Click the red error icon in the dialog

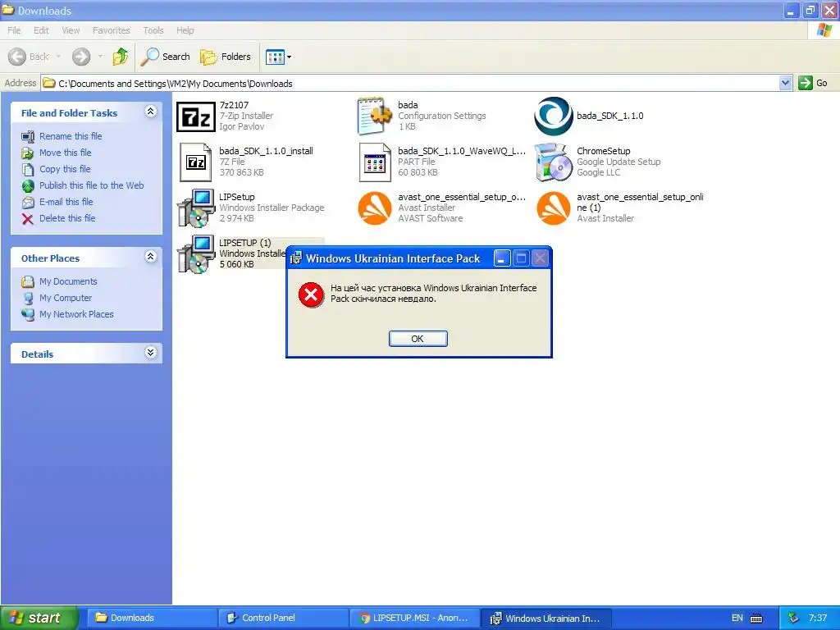pyautogui.click(x=311, y=294)
